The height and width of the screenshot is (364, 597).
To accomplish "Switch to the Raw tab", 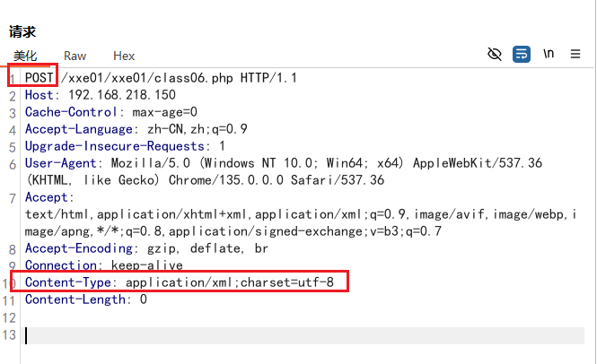I will pyautogui.click(x=75, y=56).
